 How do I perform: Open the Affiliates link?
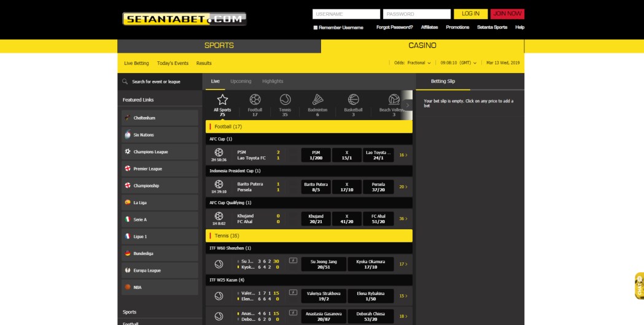pyautogui.click(x=430, y=27)
